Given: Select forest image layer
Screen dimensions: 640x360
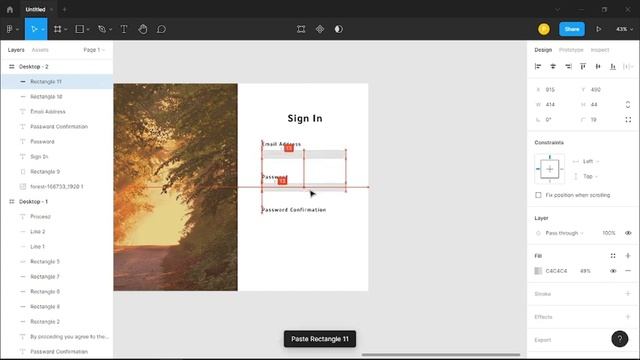Looking at the screenshot, I should pos(57,187).
